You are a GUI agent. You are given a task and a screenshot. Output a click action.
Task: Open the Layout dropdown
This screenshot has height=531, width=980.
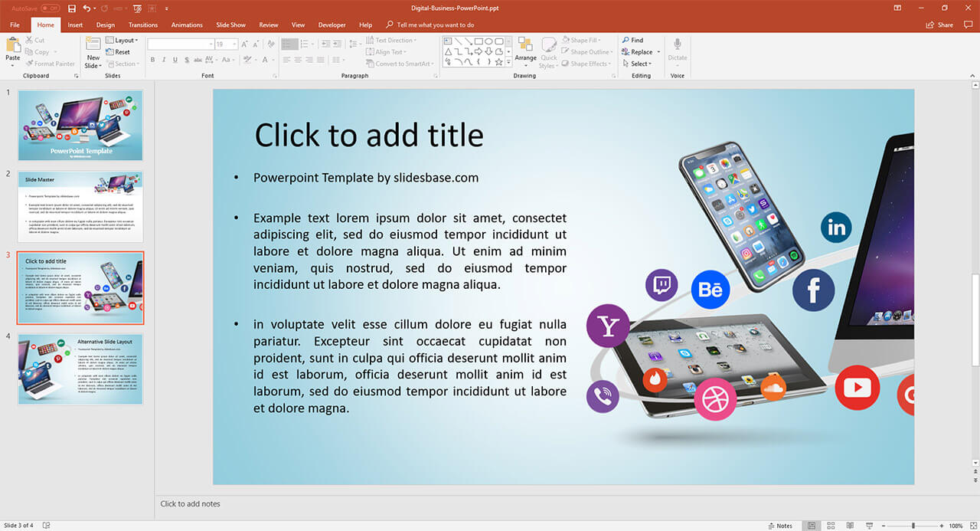pyautogui.click(x=122, y=40)
